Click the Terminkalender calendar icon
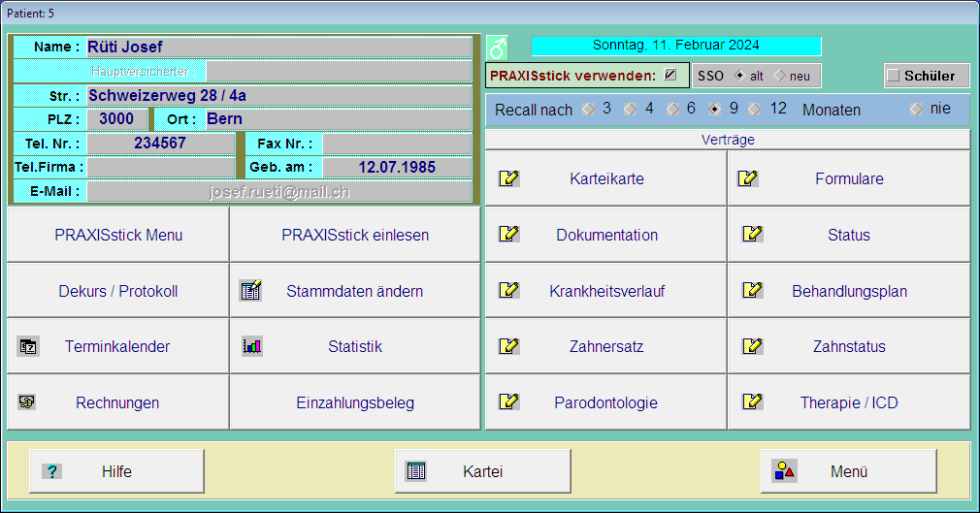 click(x=28, y=346)
